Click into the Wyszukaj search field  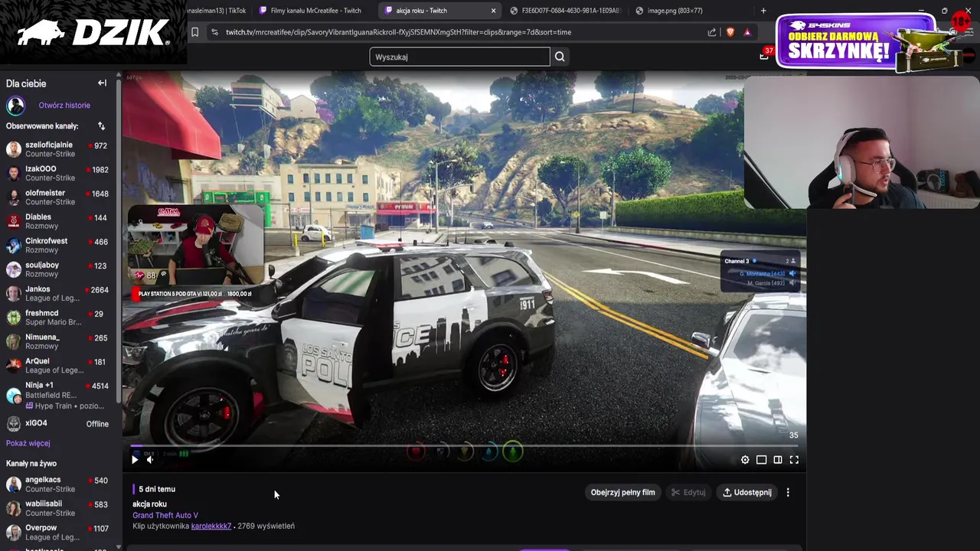[459, 57]
